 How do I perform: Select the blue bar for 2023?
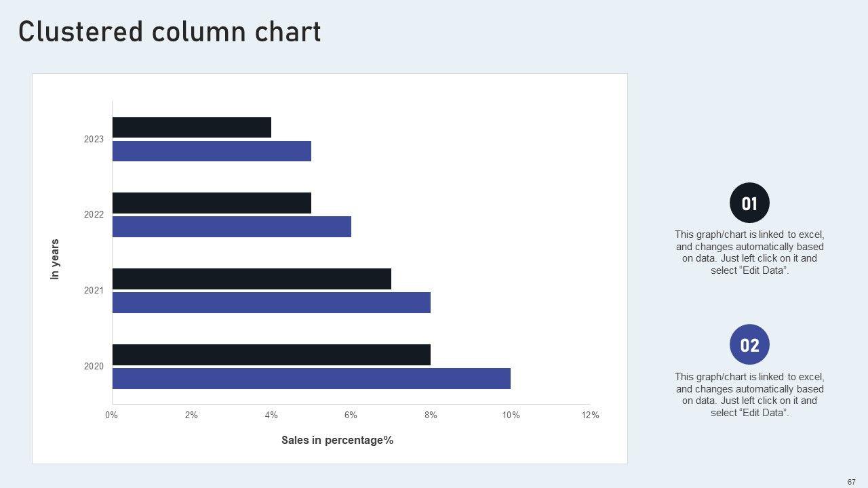212,151
